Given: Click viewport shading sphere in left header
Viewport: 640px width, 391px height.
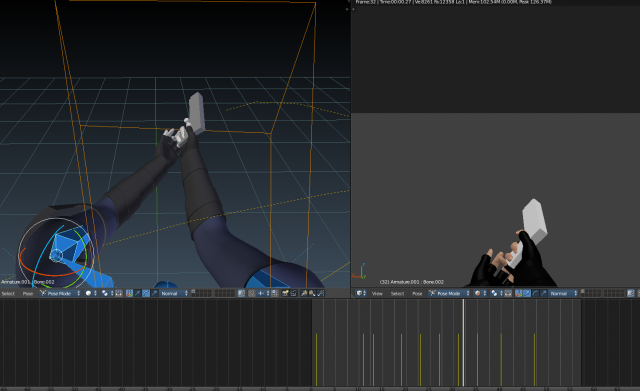Looking at the screenshot, I should (89, 293).
